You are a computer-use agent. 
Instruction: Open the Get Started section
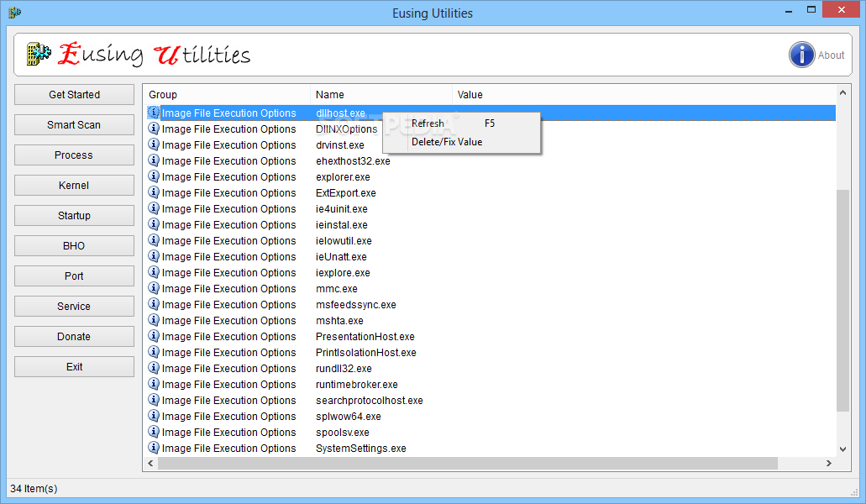(x=74, y=94)
